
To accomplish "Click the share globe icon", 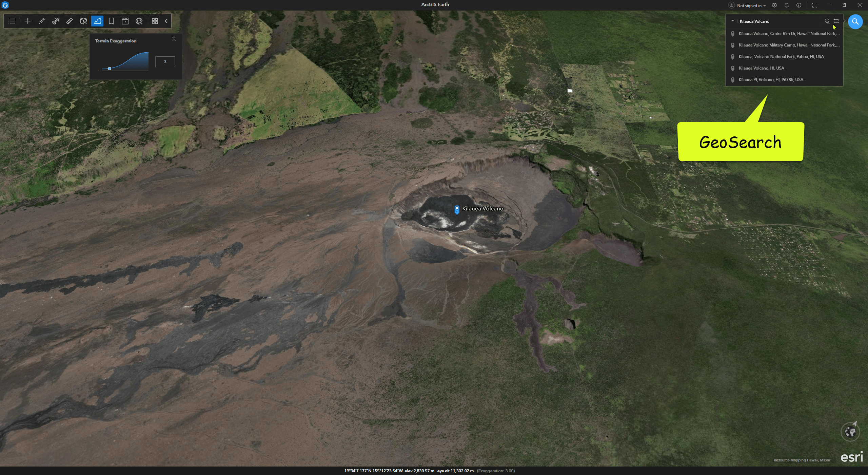I will tap(139, 21).
